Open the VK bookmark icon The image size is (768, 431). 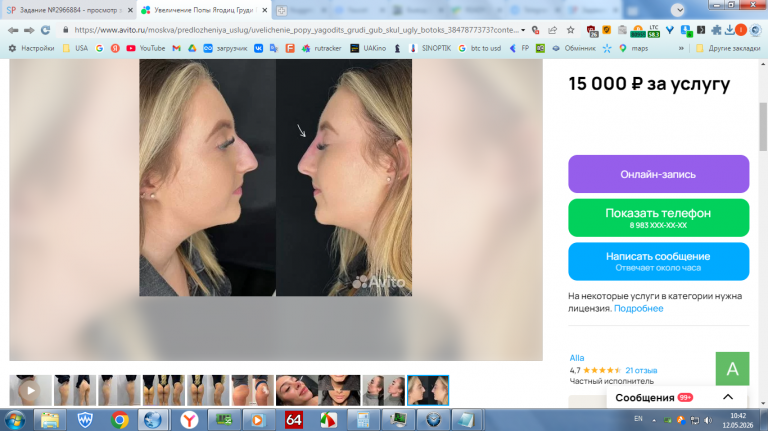tap(259, 48)
